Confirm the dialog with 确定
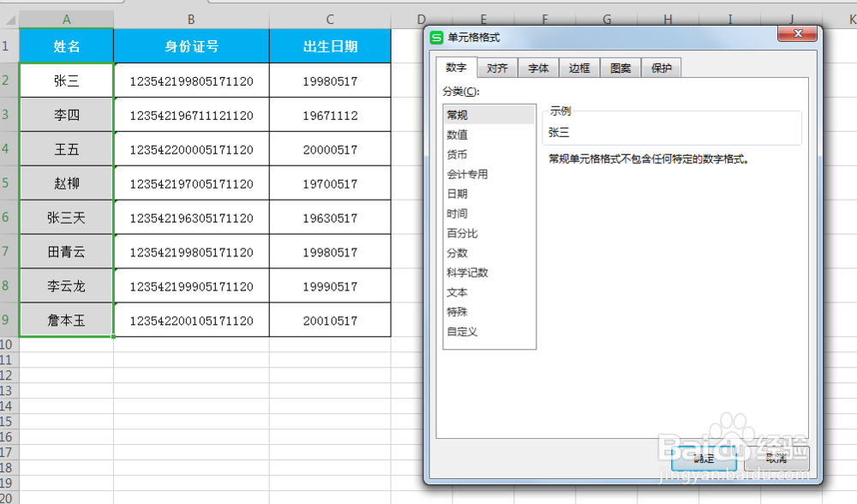Screen dimensions: 857x504 [703, 459]
